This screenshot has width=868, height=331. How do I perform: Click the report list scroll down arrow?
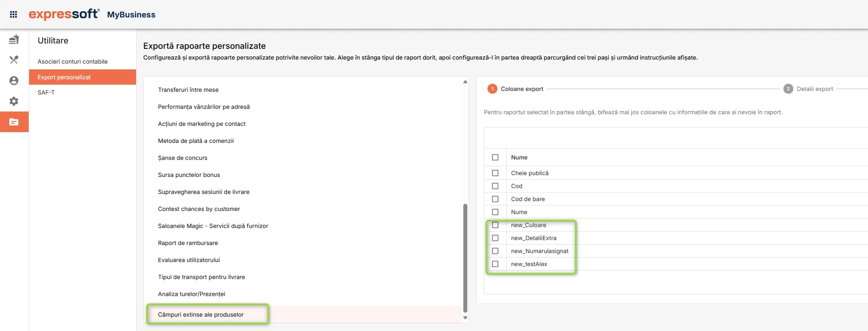465,318
